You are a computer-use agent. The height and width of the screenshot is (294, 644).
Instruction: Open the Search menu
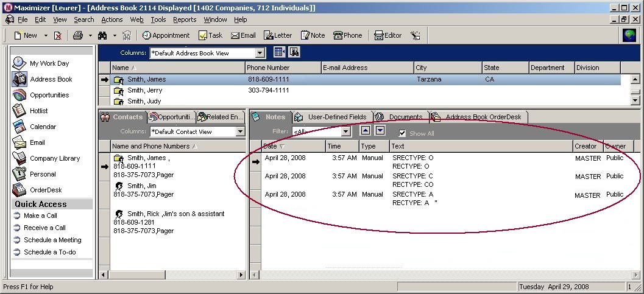pos(84,19)
